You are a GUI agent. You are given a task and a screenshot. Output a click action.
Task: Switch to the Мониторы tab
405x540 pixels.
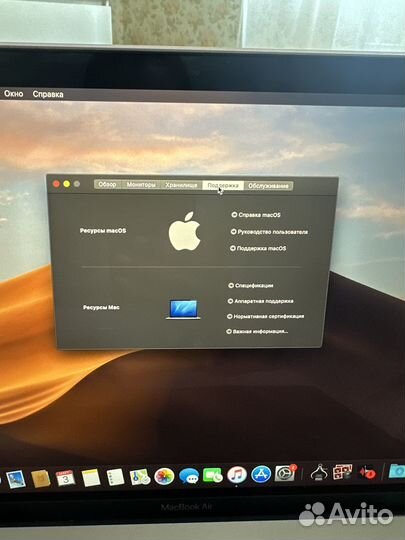click(x=141, y=185)
